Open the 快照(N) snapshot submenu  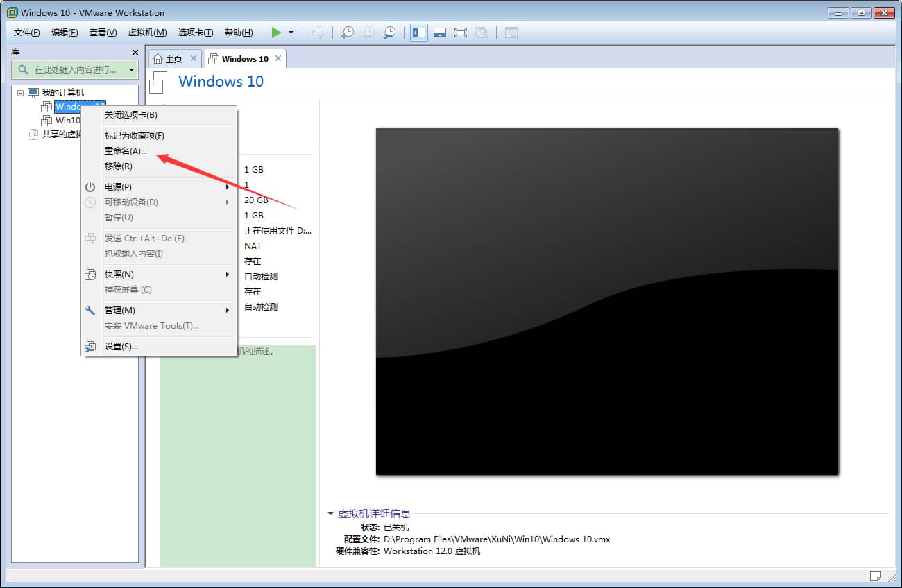pyautogui.click(x=160, y=275)
